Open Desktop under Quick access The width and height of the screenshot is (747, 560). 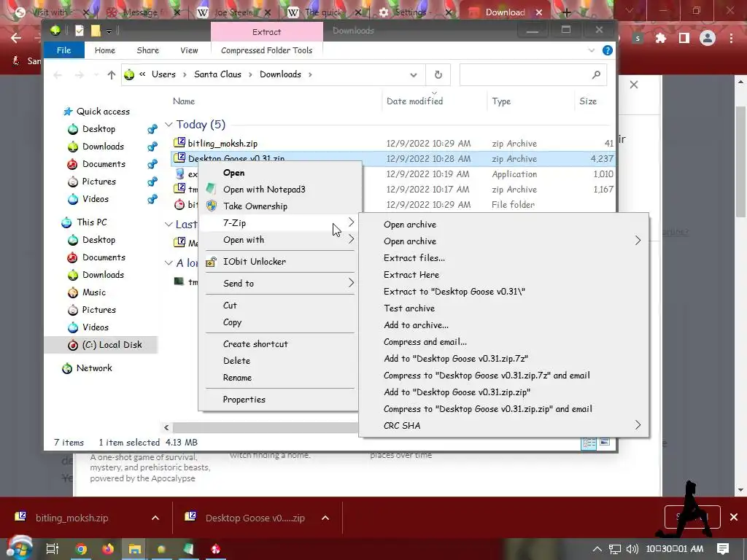98,129
